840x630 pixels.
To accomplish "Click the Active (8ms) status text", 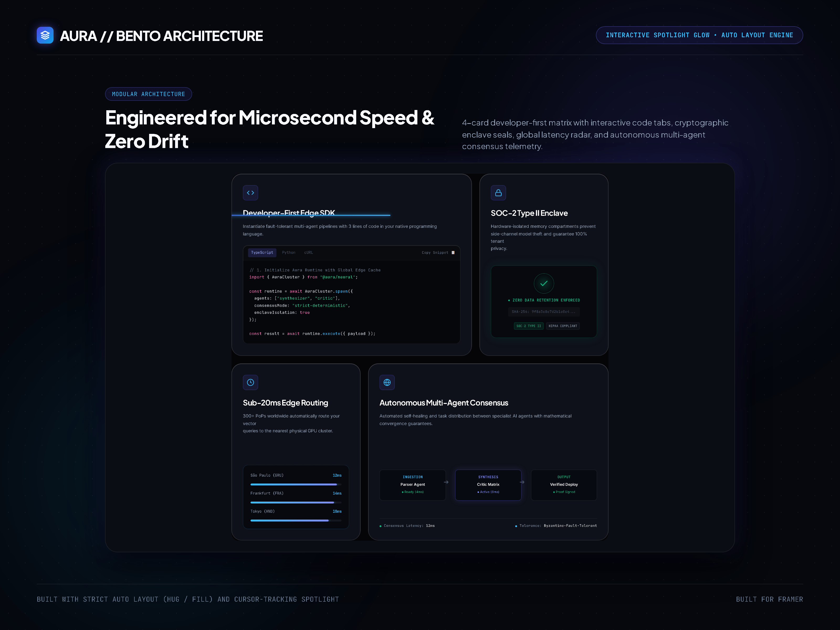I will point(488,492).
